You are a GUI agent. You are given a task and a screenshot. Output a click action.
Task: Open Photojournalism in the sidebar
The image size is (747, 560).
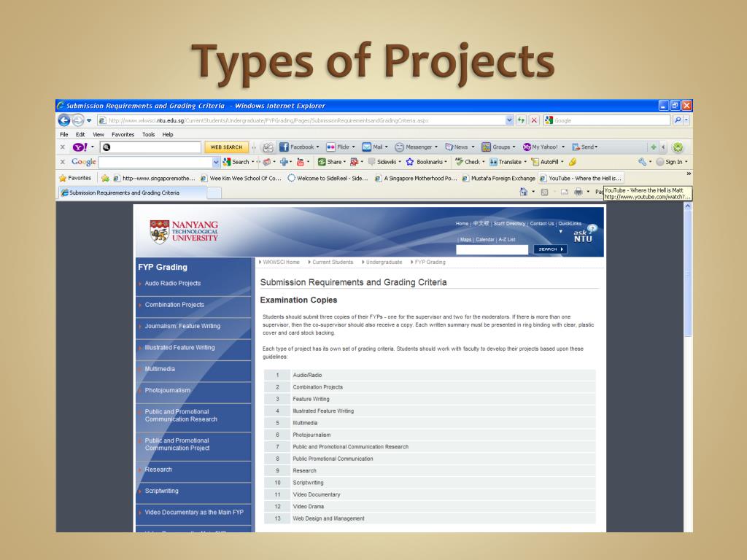[x=167, y=390]
